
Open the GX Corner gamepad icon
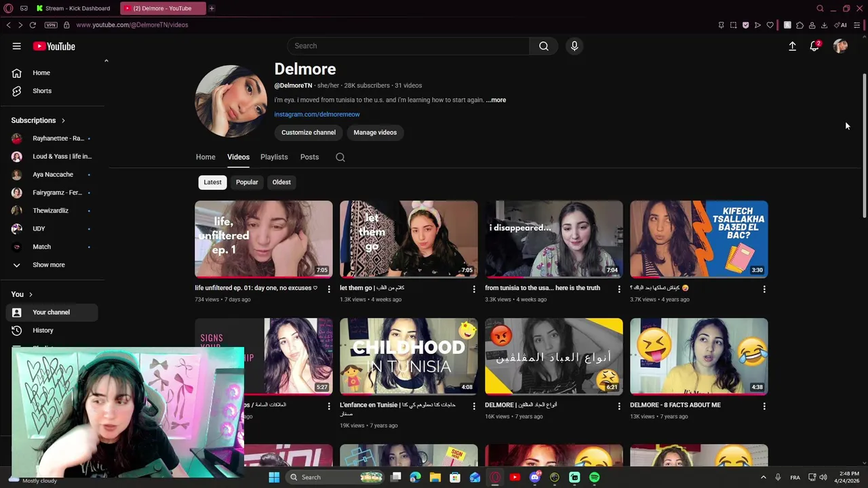pyautogui.click(x=24, y=8)
